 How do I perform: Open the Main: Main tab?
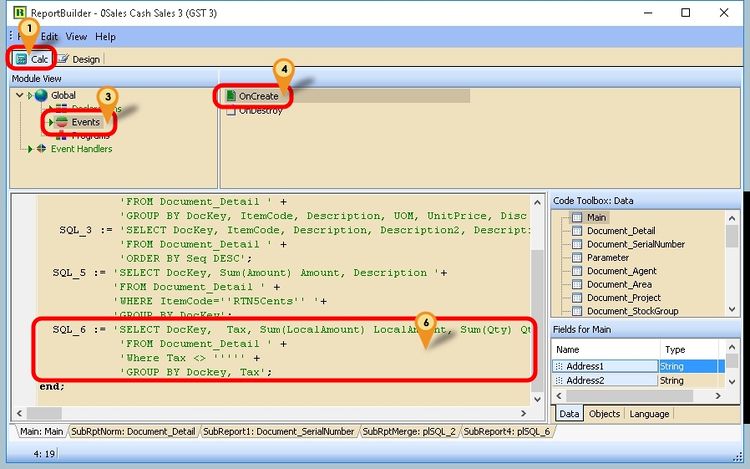41,432
